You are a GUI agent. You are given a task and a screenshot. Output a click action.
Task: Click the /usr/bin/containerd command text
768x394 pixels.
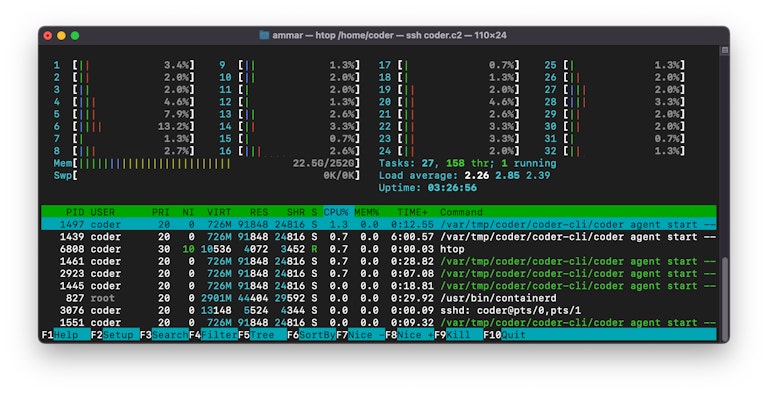[x=498, y=298]
